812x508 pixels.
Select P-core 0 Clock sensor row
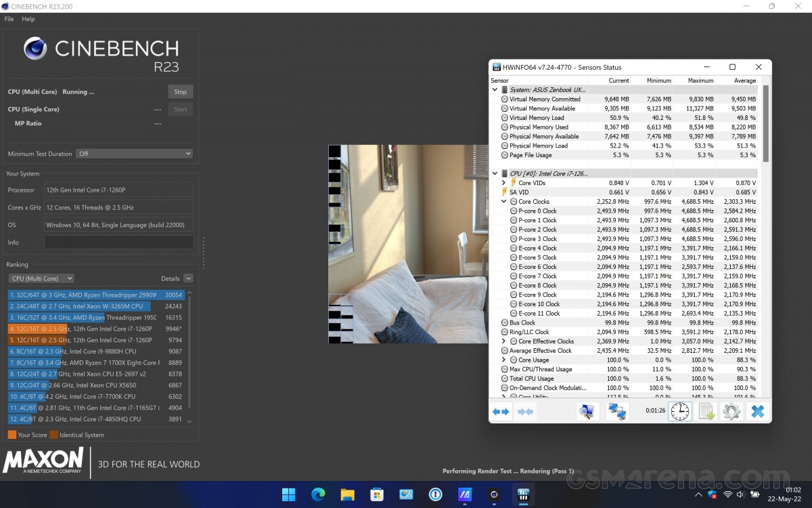[x=623, y=211]
